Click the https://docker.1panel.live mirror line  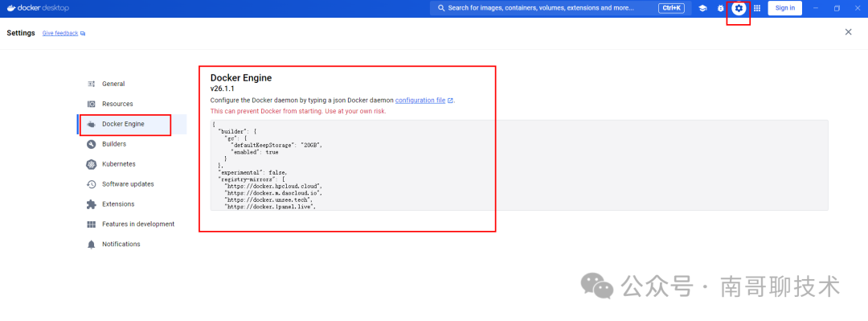(269, 206)
